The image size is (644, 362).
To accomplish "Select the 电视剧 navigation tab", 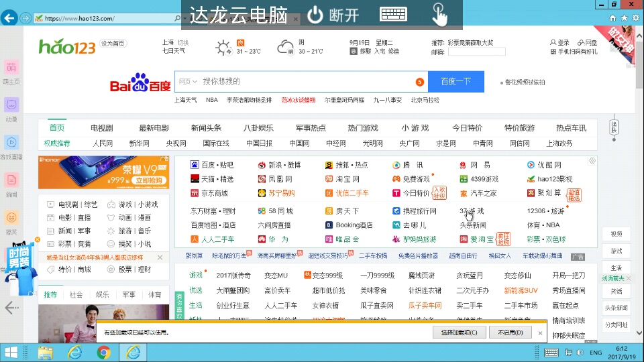I will (x=101, y=128).
